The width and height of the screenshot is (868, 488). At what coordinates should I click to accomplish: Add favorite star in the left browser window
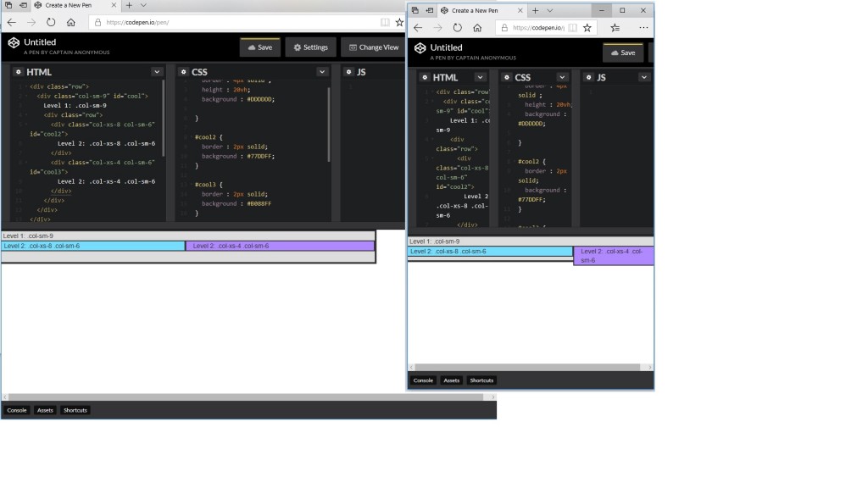click(399, 22)
